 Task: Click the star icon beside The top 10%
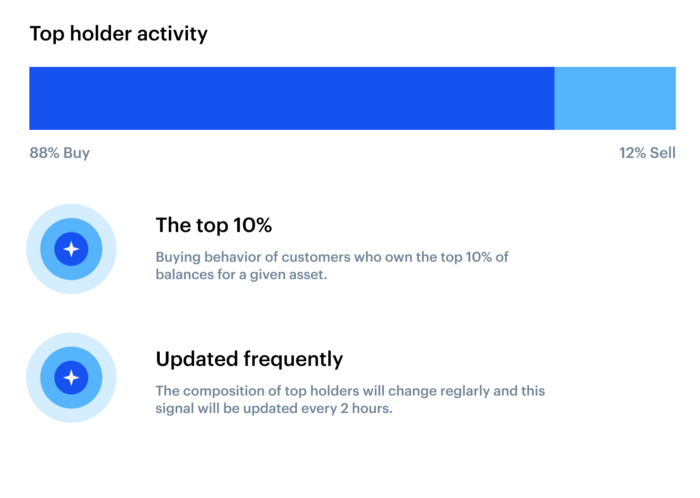(71, 249)
